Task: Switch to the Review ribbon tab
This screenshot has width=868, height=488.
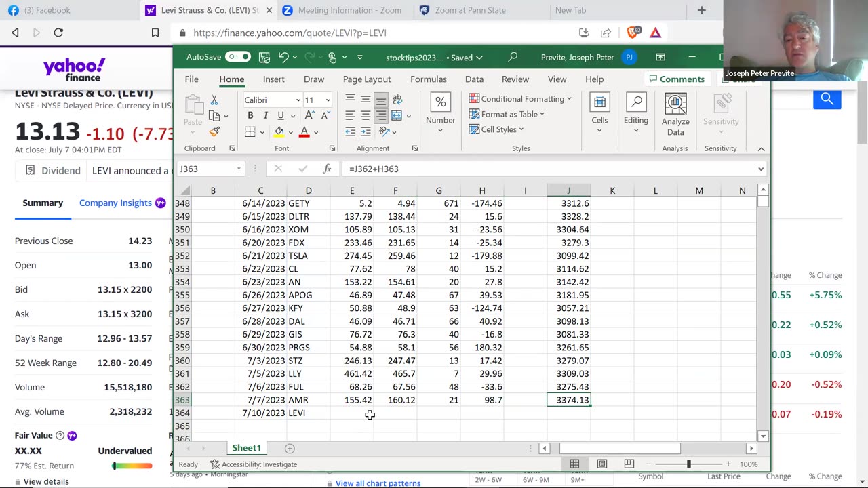Action: pyautogui.click(x=515, y=79)
